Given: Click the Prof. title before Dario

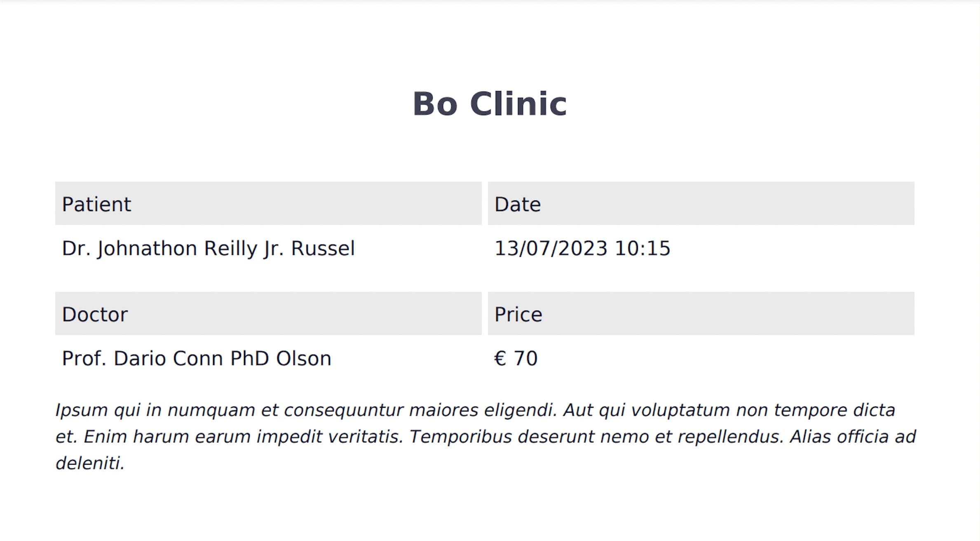Looking at the screenshot, I should 84,358.
